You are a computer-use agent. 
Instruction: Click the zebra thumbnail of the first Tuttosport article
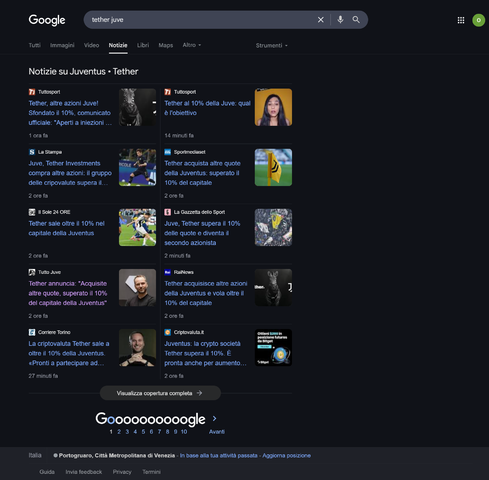click(x=137, y=107)
